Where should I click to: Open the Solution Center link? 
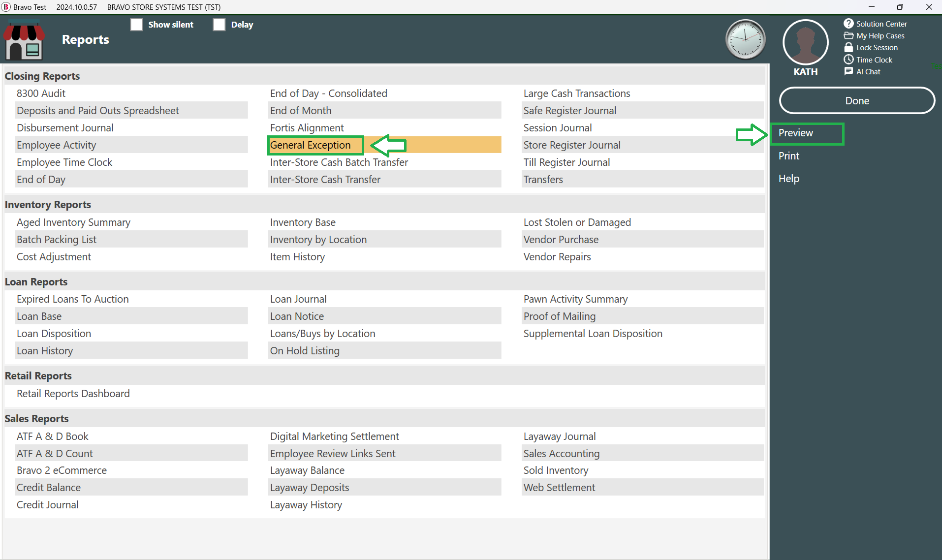click(x=881, y=24)
